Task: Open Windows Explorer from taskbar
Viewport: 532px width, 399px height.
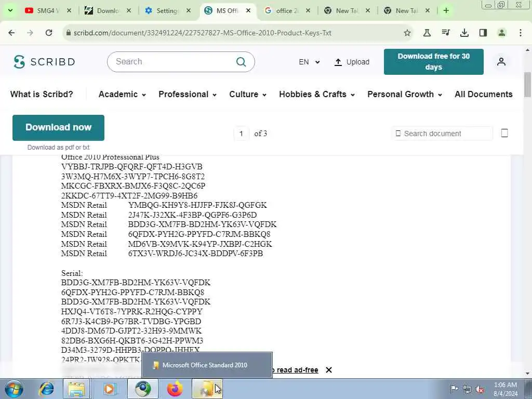Action: click(77, 389)
